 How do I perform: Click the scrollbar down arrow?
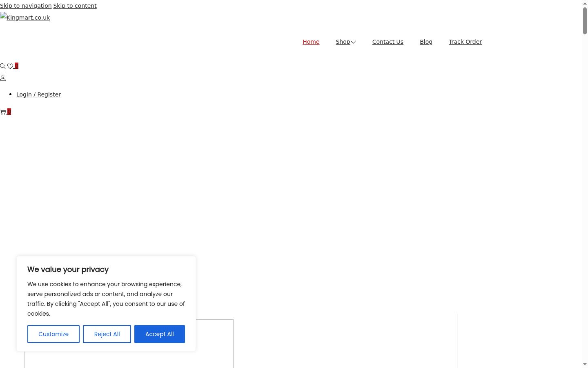pos(585,364)
